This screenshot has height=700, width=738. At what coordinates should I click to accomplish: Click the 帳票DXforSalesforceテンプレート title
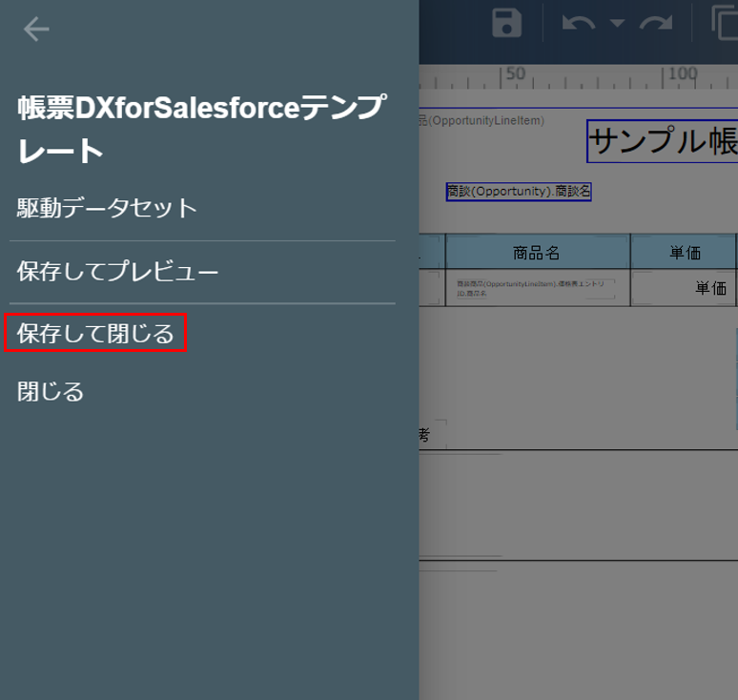[x=202, y=129]
